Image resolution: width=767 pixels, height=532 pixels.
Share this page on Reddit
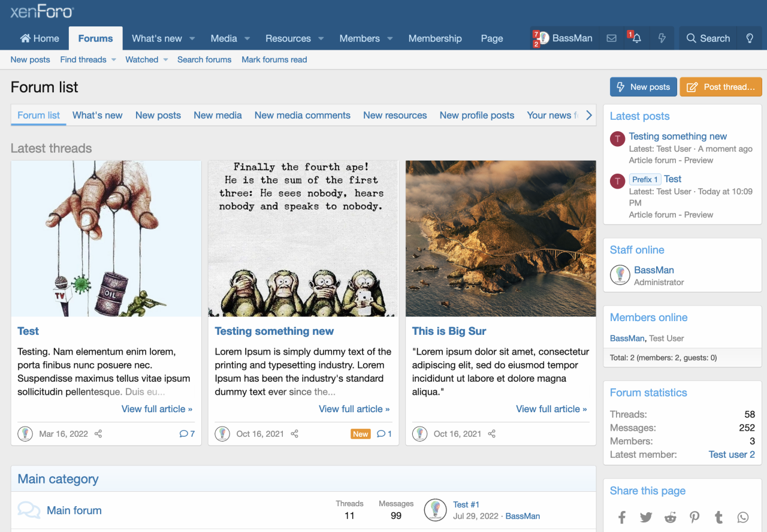(671, 518)
